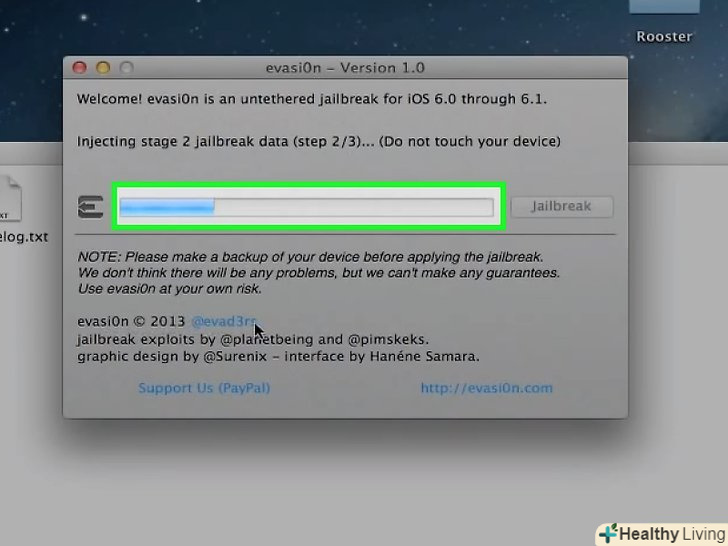The image size is (728, 546).
Task: Open the @evad3rs link
Action: pyautogui.click(x=224, y=321)
